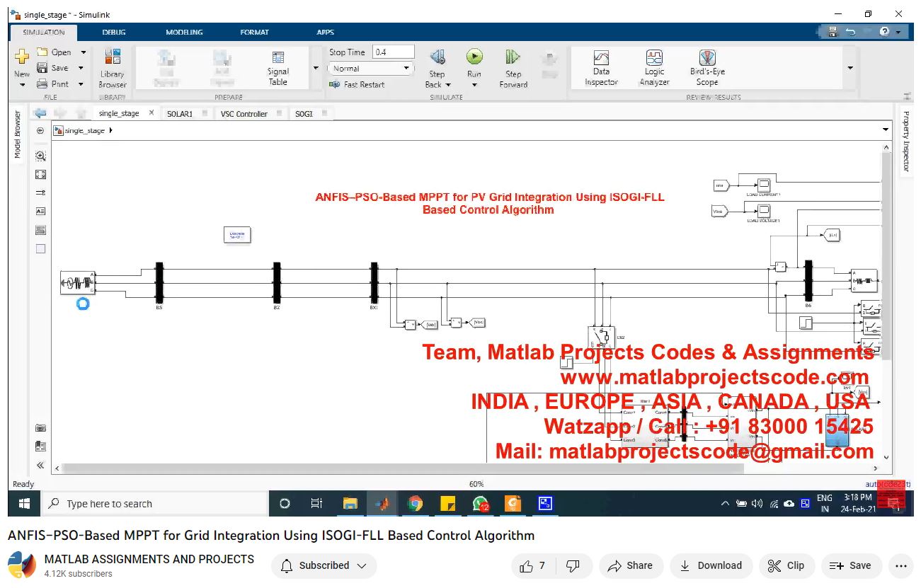Screen dimensions: 921x588
Task: Click the Download button
Action: [x=711, y=565]
